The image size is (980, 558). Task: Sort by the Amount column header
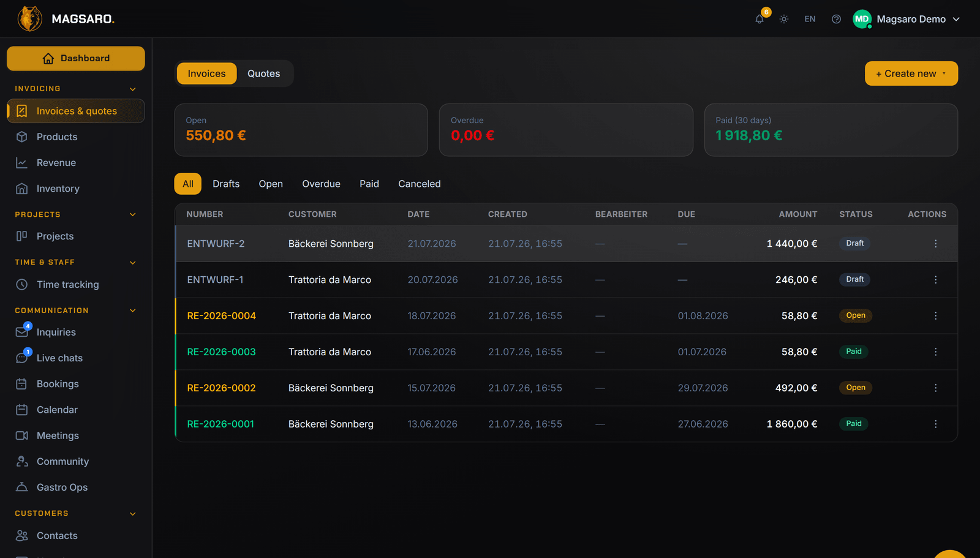point(798,214)
